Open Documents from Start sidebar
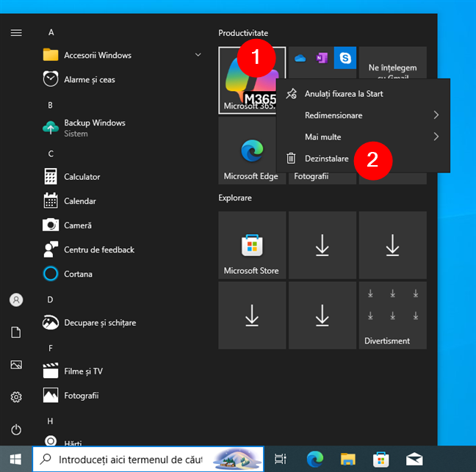This screenshot has width=476, height=472. tap(16, 332)
